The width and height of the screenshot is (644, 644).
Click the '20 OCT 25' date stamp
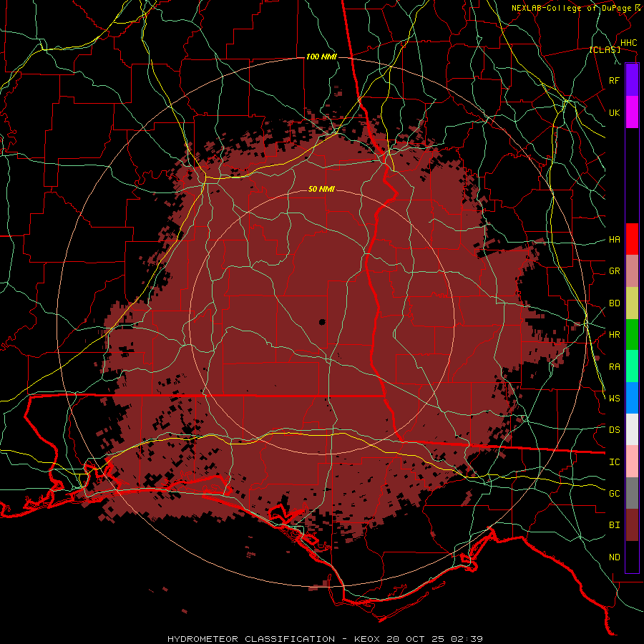coord(416,639)
